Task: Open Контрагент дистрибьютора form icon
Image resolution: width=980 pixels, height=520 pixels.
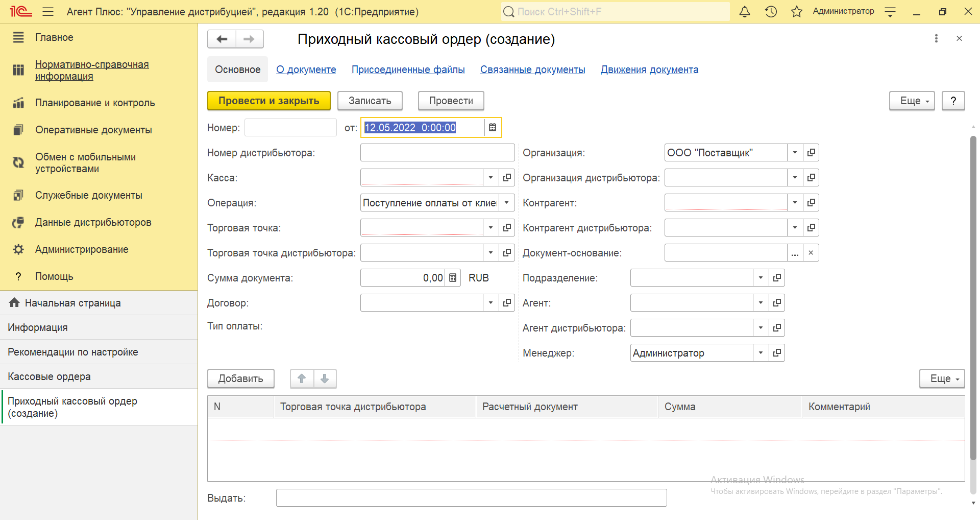Action: [x=811, y=228]
